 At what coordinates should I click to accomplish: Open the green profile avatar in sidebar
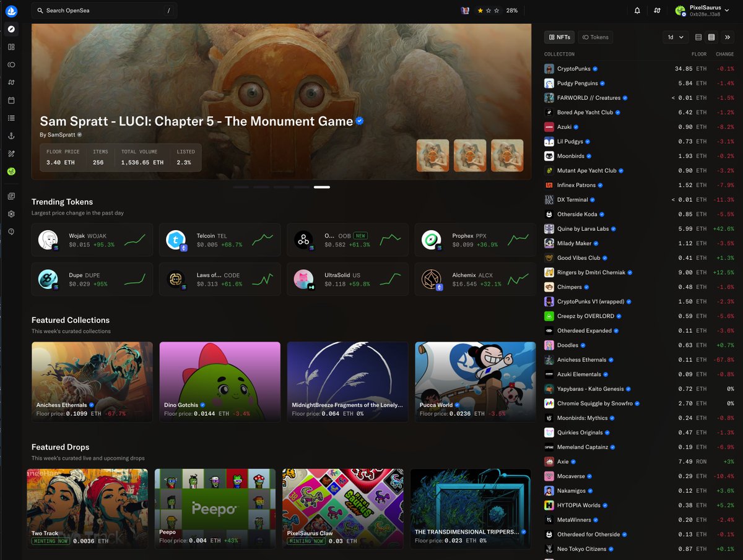point(11,171)
